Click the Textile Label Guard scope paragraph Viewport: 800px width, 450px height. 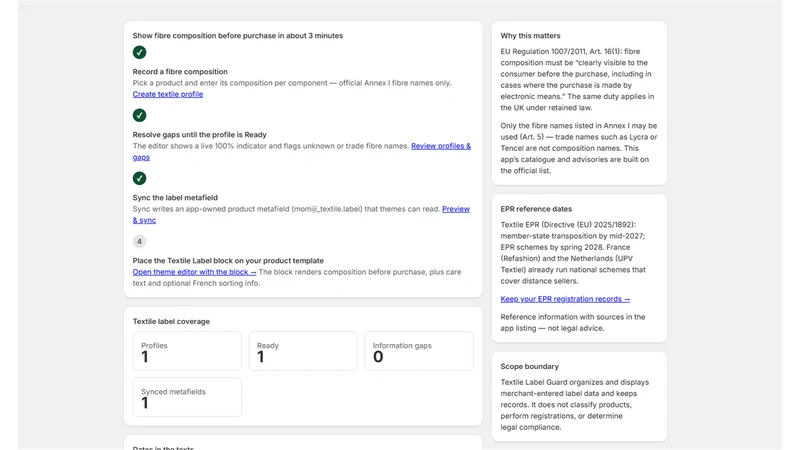click(574, 405)
